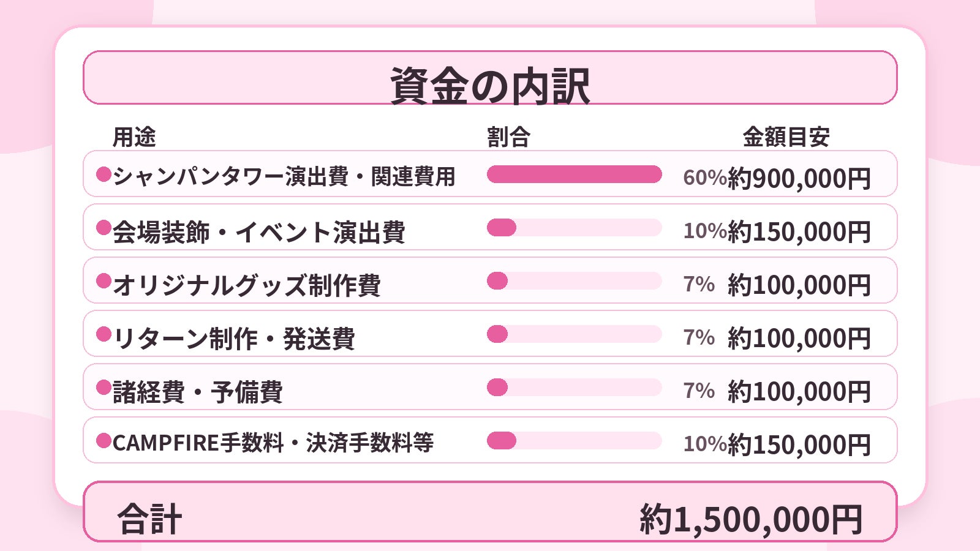Screen dimensions: 980x551
Task: Click the bullet beside CAMPFIRE手数料
Action: click(104, 441)
